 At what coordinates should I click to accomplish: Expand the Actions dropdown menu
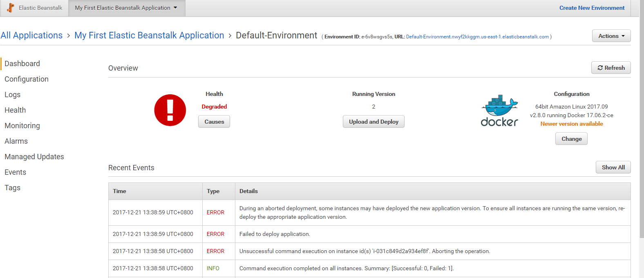point(611,36)
